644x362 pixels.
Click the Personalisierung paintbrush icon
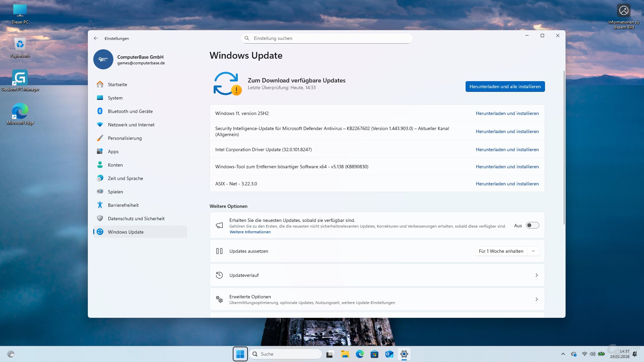click(x=100, y=138)
